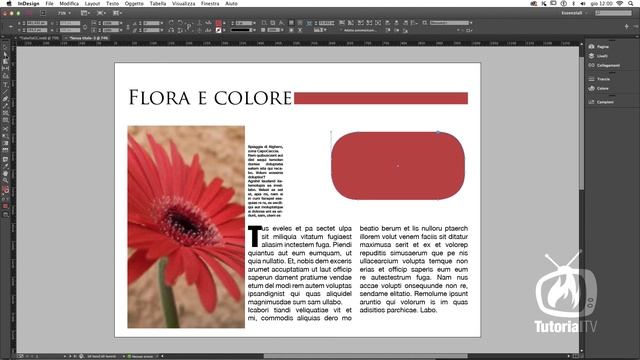Viewport: 640px width, 360px height.
Task: Click the stroke color swatch in control bar
Action: pyautogui.click(x=218, y=30)
